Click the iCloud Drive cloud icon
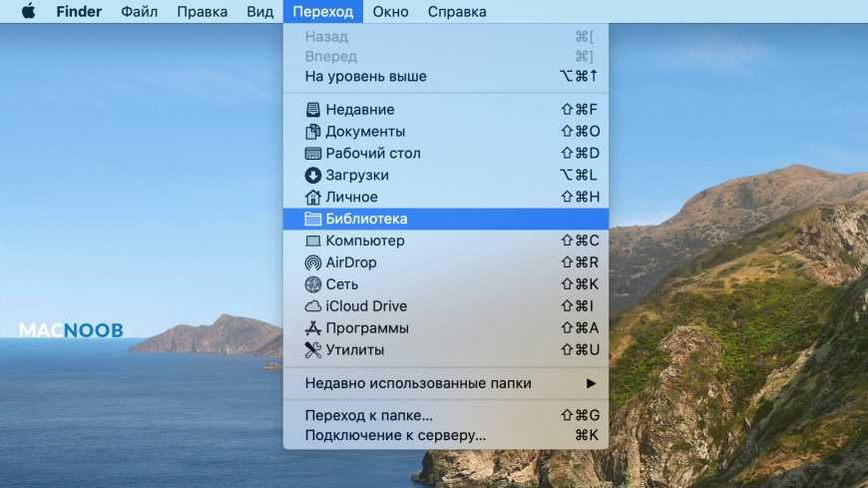 click(x=312, y=306)
